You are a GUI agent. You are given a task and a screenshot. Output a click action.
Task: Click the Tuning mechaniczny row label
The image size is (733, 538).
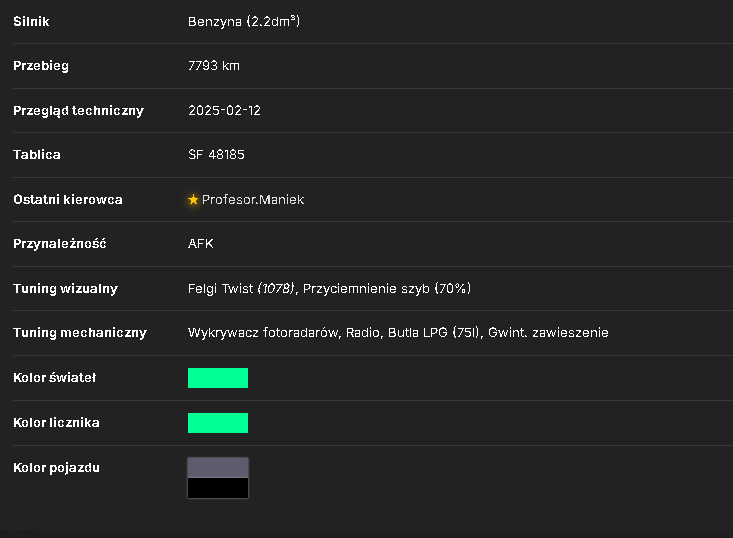[x=80, y=333]
